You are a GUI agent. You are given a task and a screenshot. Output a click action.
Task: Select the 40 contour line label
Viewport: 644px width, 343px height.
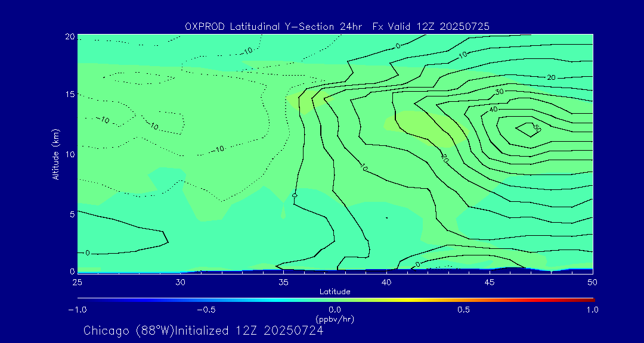494,110
